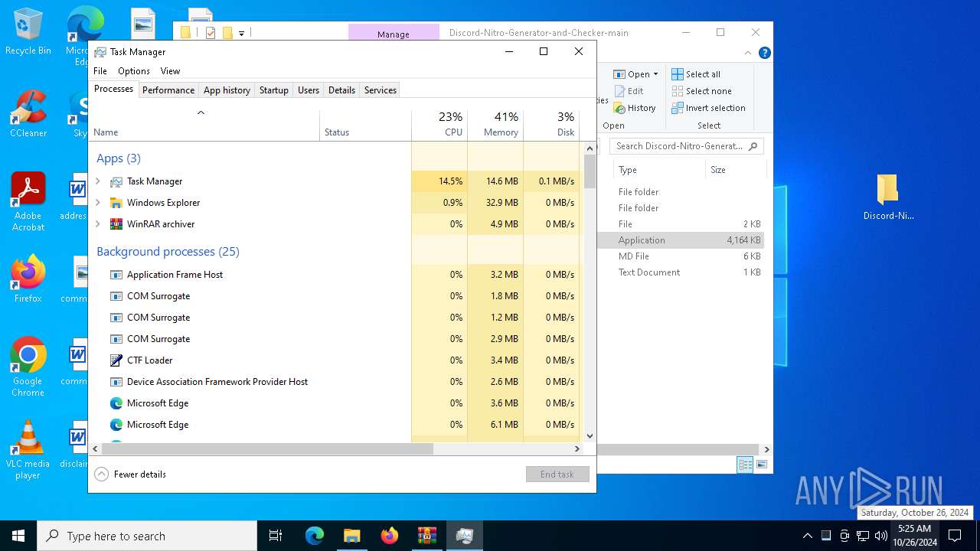Image resolution: width=980 pixels, height=551 pixels.
Task: Switch Explorer to large icons view
Action: point(762,465)
